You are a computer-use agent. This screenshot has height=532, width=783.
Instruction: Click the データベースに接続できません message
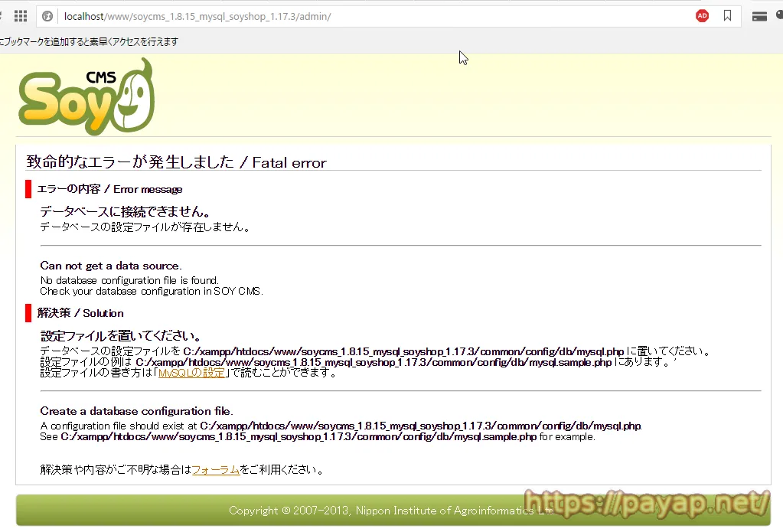(125, 211)
